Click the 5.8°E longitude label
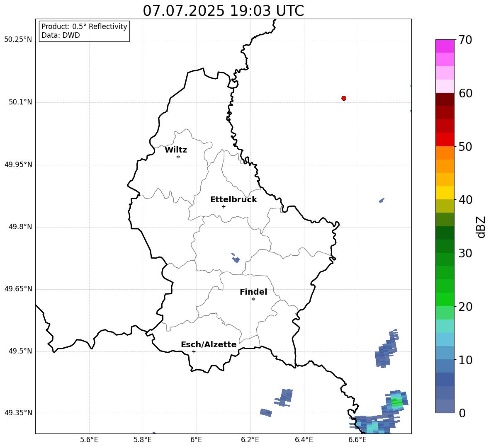This screenshot has width=491, height=448. point(143,440)
